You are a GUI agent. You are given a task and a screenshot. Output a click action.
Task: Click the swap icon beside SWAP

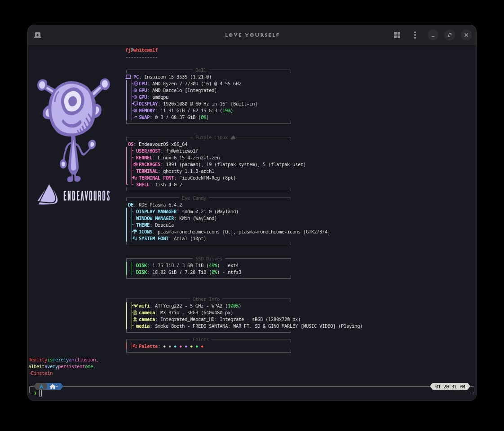[135, 118]
